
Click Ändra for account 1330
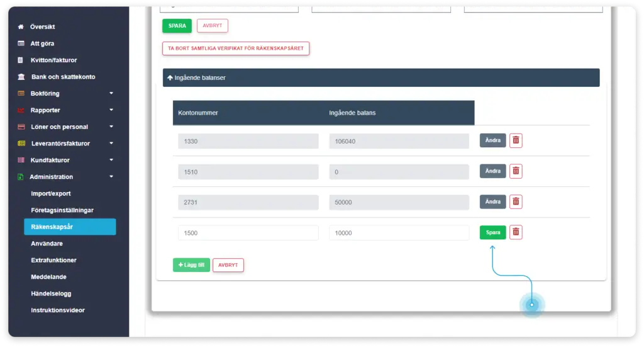(x=493, y=140)
